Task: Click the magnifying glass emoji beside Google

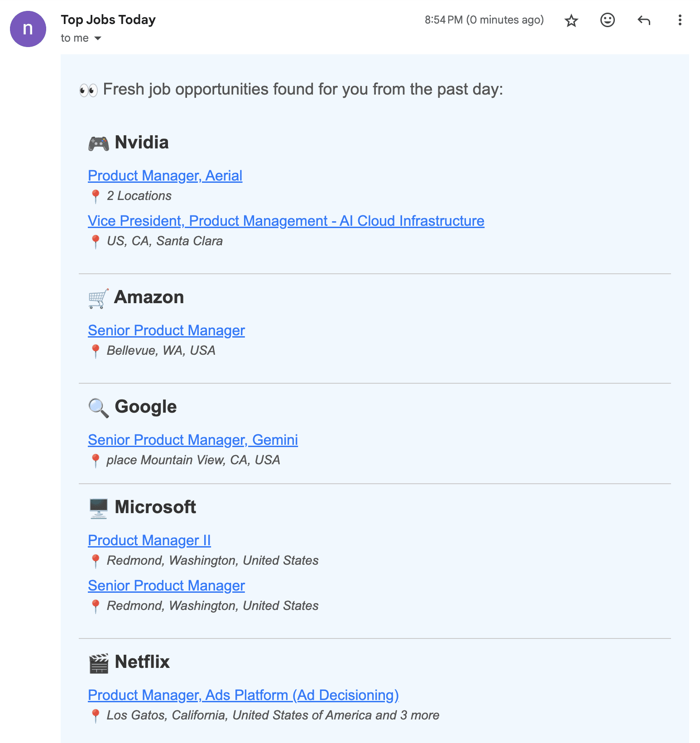Action: coord(98,408)
